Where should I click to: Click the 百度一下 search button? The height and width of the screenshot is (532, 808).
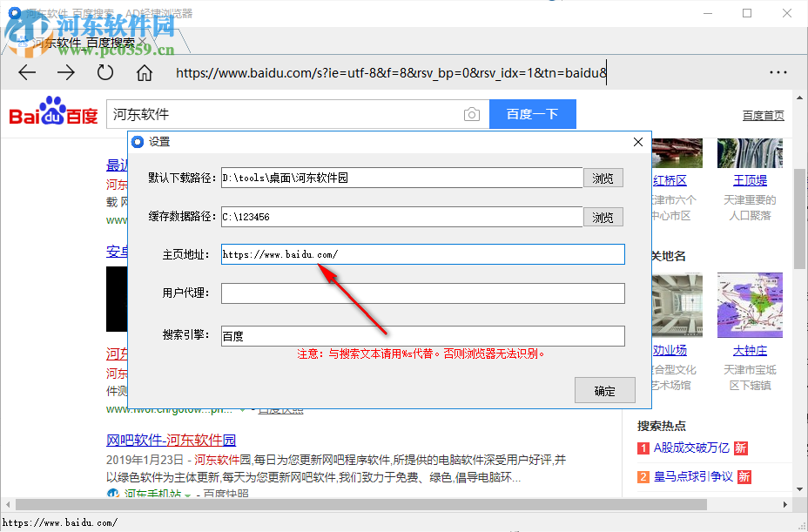[532, 114]
